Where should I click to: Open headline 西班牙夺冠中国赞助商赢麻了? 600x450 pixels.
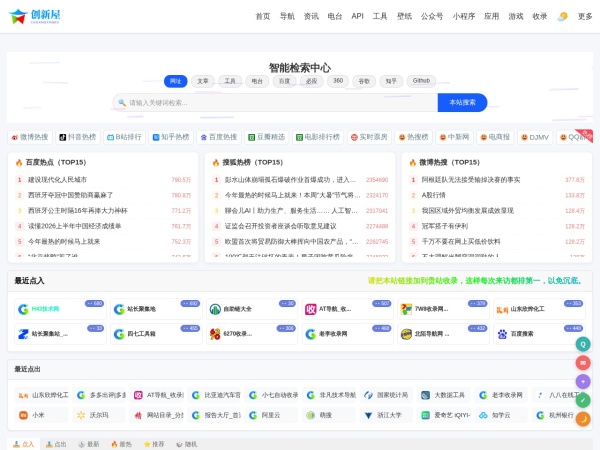point(70,195)
